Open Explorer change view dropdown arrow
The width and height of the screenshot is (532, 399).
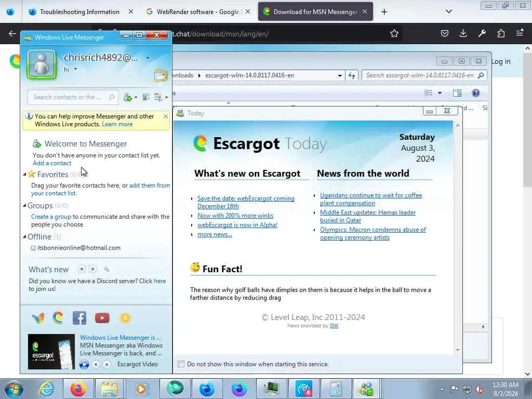[440, 93]
